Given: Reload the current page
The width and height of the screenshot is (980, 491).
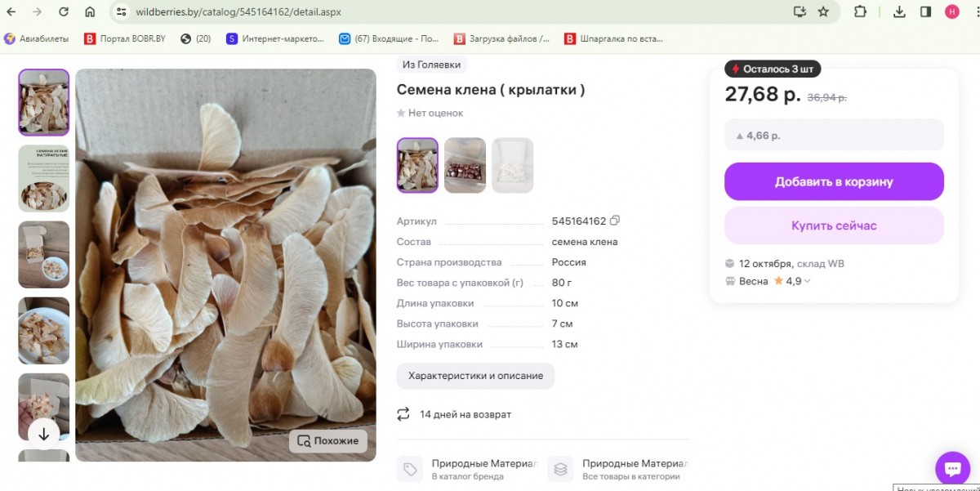Looking at the screenshot, I should (64, 12).
